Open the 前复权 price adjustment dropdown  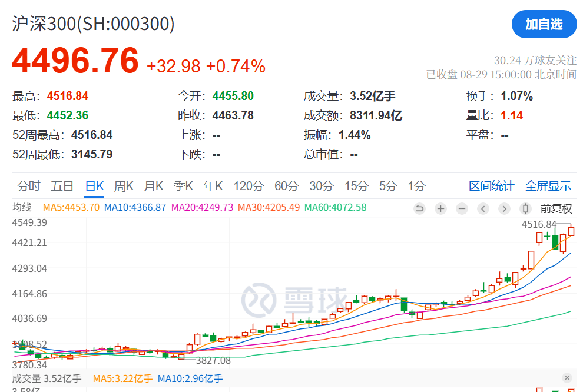pyautogui.click(x=556, y=208)
